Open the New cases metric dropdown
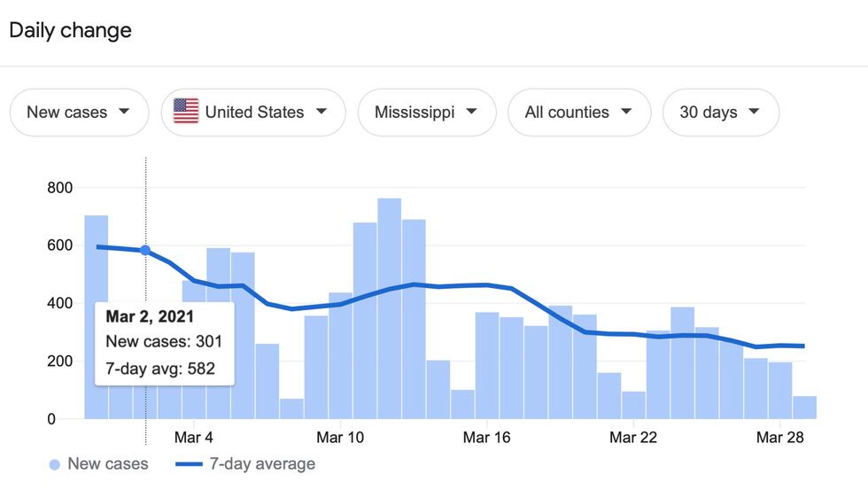Screen dimensions: 868x490 coord(79,113)
